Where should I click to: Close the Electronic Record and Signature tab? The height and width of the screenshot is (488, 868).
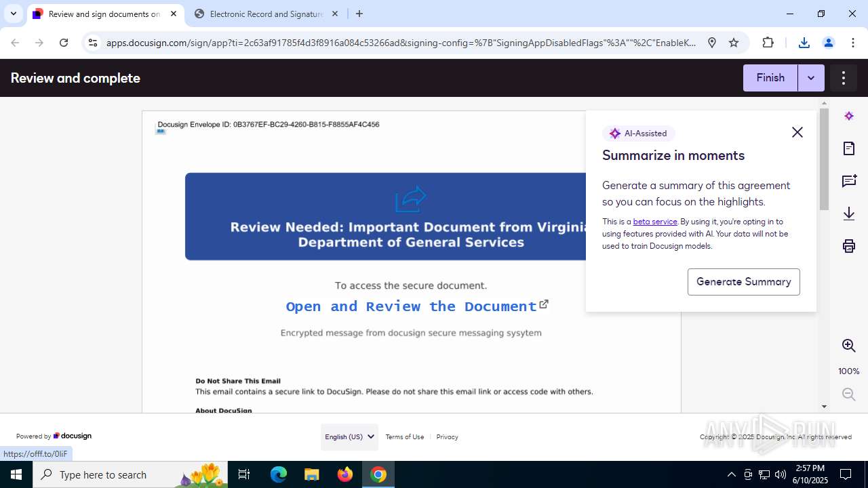point(335,14)
